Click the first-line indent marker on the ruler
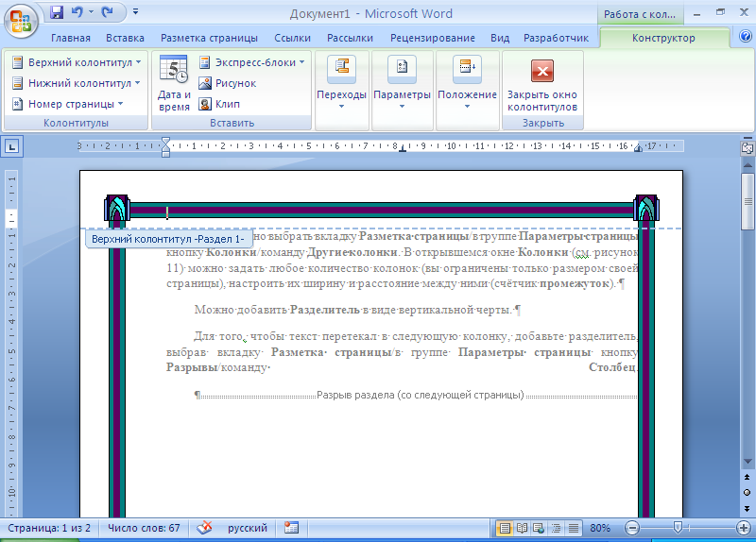This screenshot has height=542, width=756. 166,141
